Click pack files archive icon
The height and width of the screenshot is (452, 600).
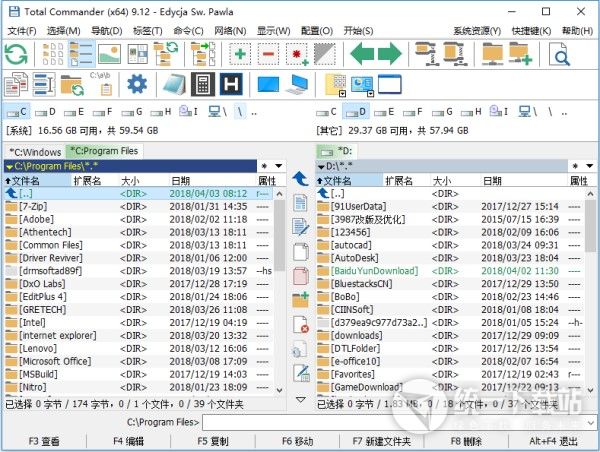point(426,54)
